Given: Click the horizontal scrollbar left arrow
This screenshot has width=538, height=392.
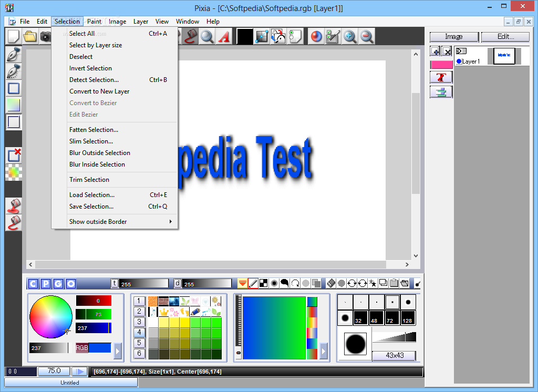Looking at the screenshot, I should point(30,265).
